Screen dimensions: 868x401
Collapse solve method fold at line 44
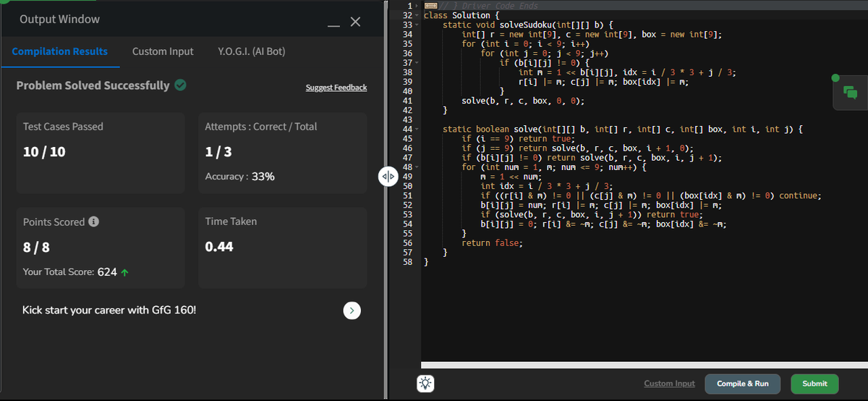tap(418, 129)
